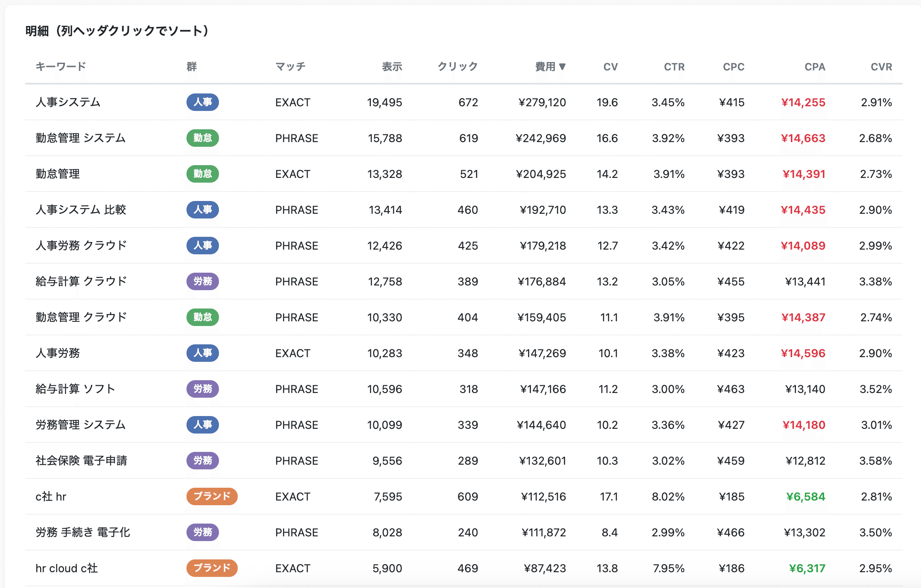Image resolution: width=921 pixels, height=588 pixels.
Task: Click the 人事 badge in 人事システム 比較 row
Action: [x=203, y=210]
